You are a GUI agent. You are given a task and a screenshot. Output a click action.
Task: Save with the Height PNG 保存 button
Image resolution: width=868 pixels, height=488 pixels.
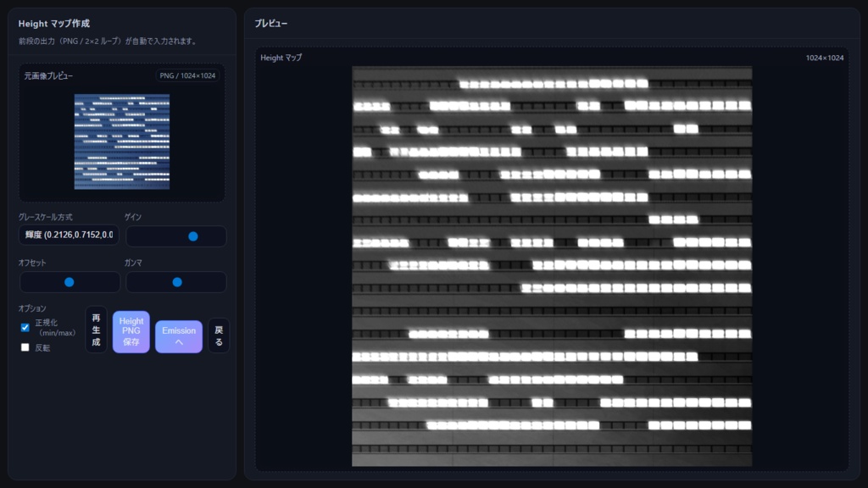coord(131,332)
